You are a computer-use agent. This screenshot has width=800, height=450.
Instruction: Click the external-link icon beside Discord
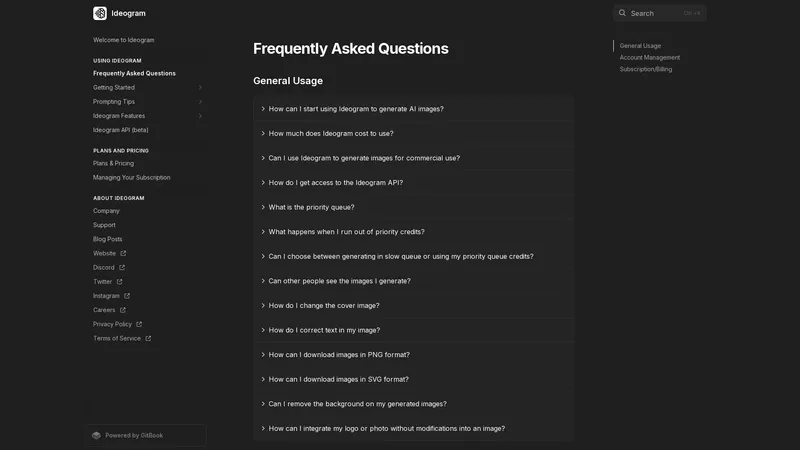[x=121, y=268]
